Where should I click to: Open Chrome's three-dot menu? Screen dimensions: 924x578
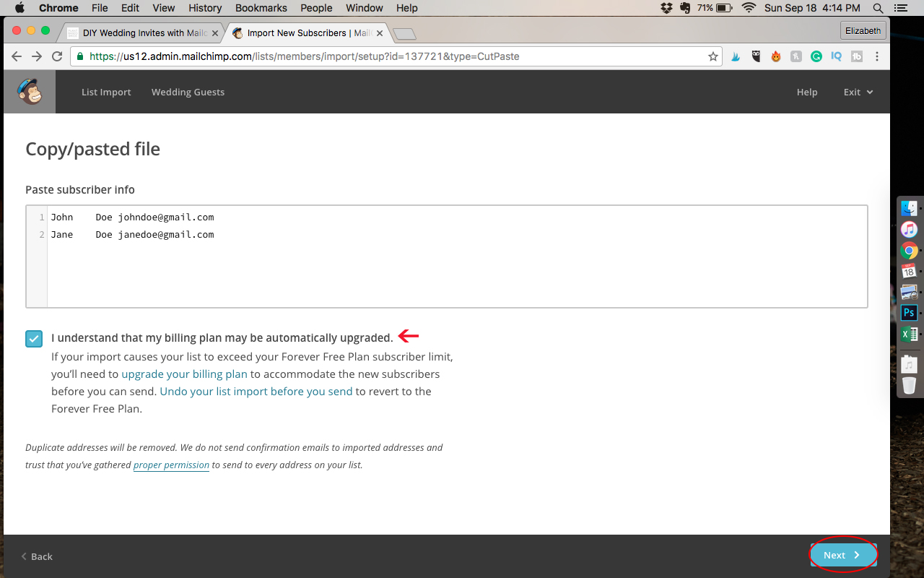877,56
